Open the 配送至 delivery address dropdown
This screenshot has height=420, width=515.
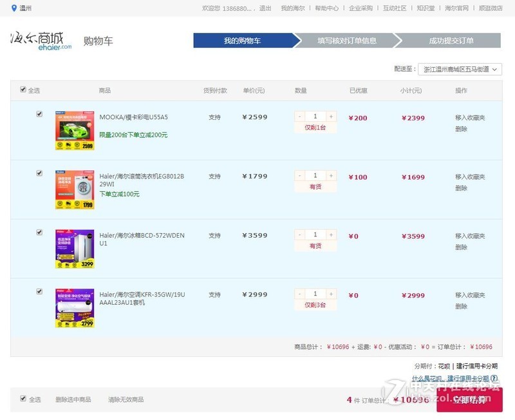click(x=460, y=70)
